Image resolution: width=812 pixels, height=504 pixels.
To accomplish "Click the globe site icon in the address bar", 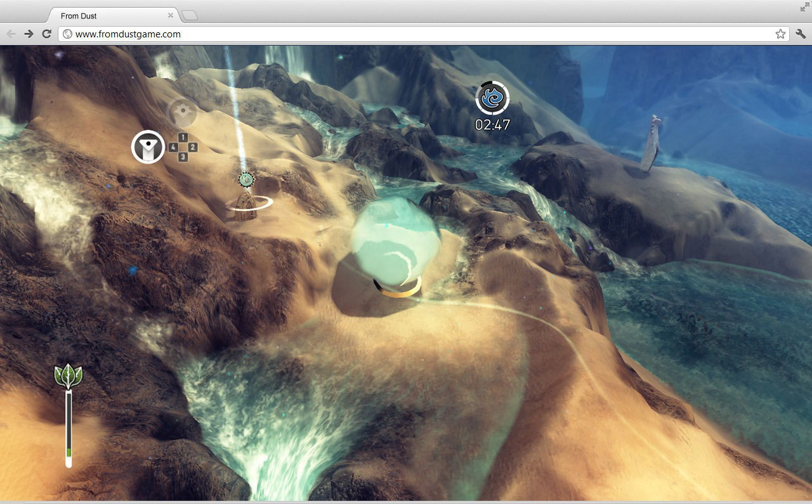I will (x=67, y=34).
